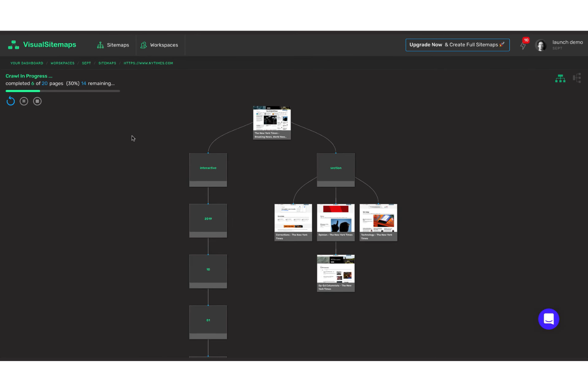The width and height of the screenshot is (588, 392).
Task: Open the lightning notifications icon
Action: click(x=523, y=45)
